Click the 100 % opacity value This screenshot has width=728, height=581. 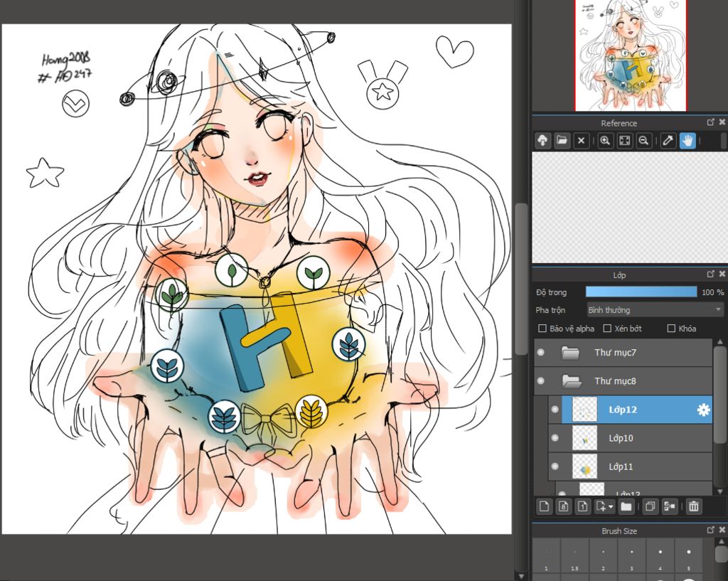point(712,292)
